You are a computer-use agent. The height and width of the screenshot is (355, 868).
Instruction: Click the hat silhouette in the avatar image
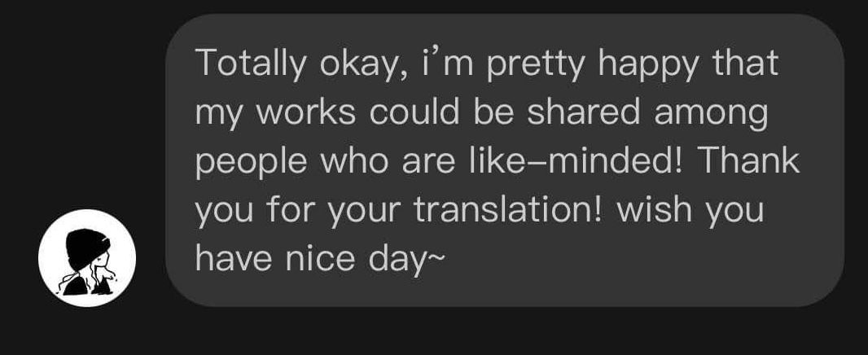(87, 248)
